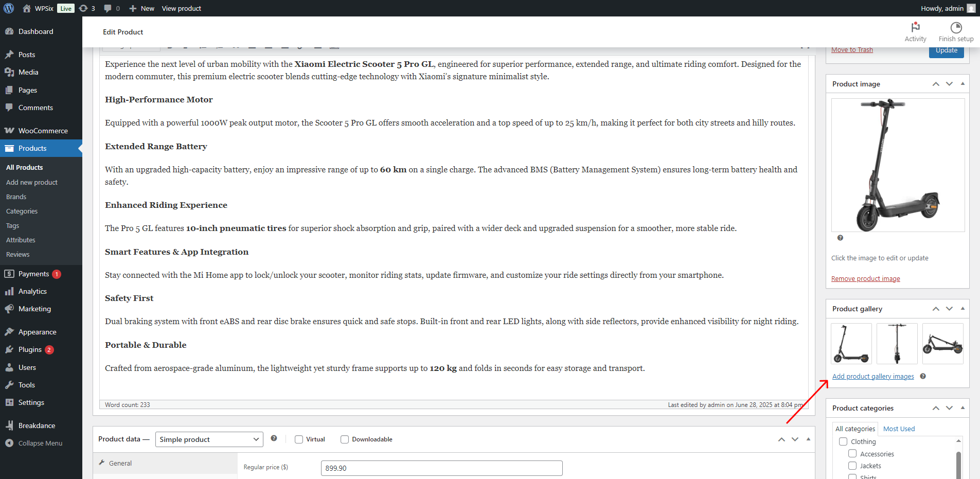Viewport: 980px width, 479px height.
Task: Click the Pages icon in sidebar
Action: click(x=9, y=90)
